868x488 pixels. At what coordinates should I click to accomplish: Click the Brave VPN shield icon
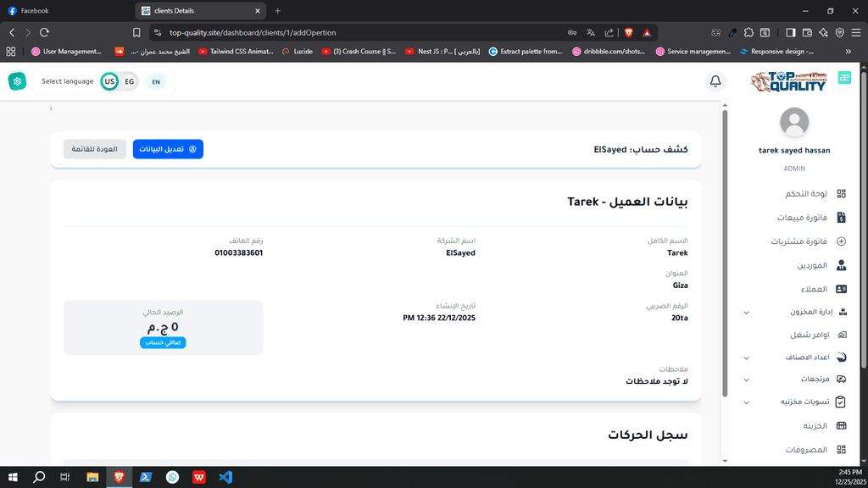(840, 33)
